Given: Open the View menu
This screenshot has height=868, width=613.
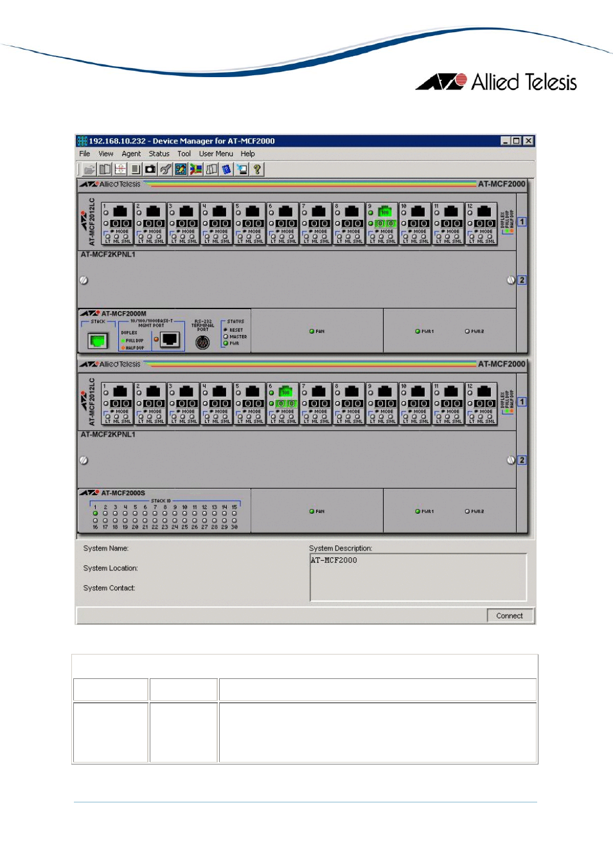Looking at the screenshot, I should point(106,154).
